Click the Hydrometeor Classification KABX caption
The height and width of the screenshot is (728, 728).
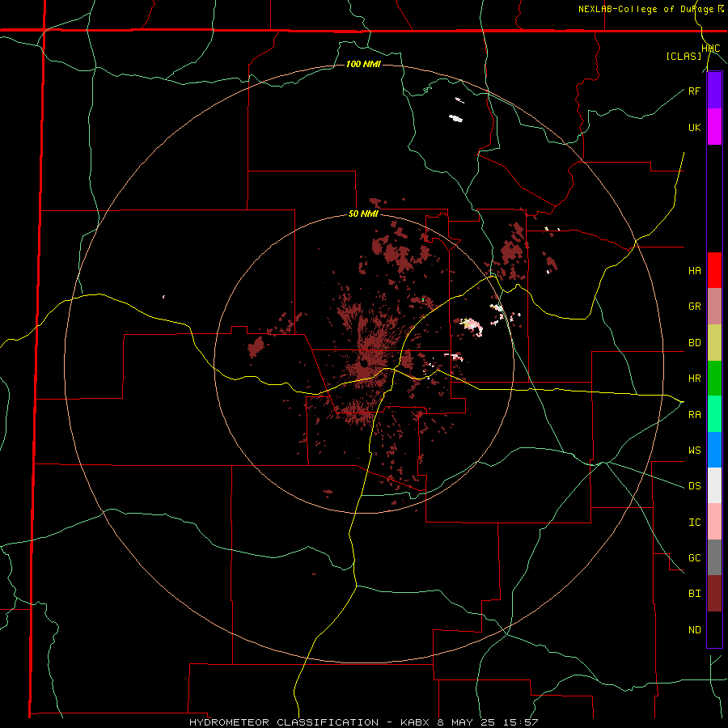363,722
